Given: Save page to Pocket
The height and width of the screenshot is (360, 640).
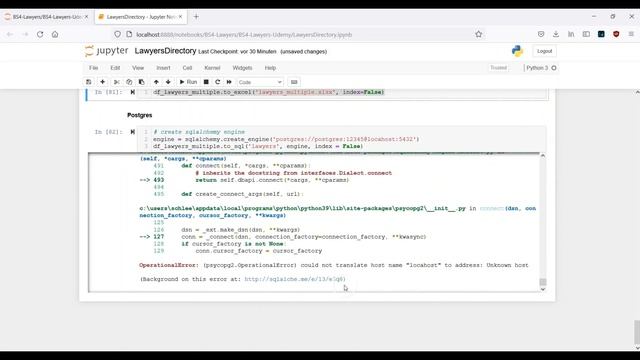Looking at the screenshot, I should pos(541,35).
